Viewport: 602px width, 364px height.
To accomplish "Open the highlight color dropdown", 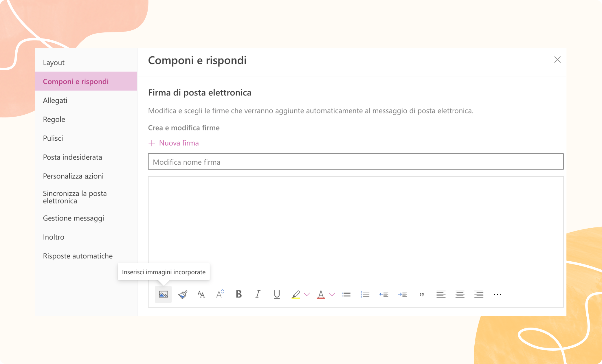I will tap(307, 294).
